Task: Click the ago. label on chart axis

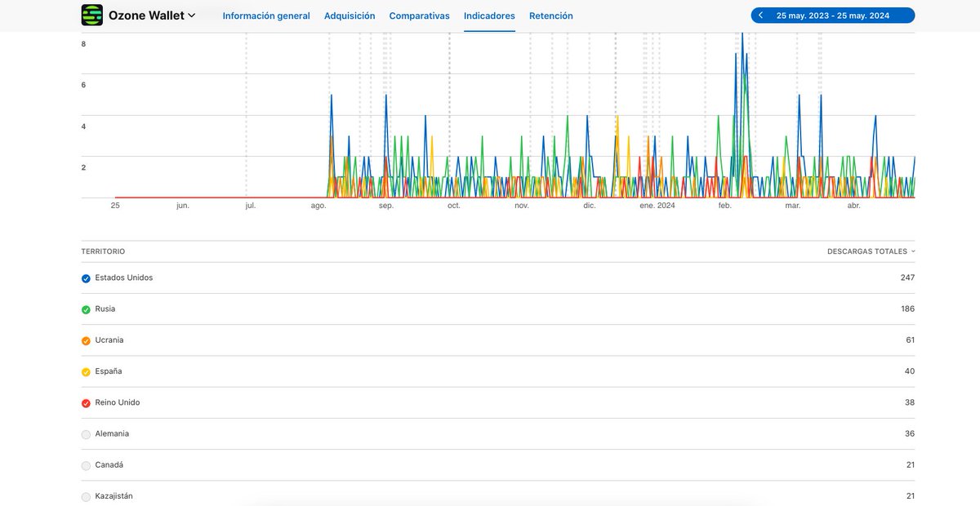Action: click(x=318, y=206)
